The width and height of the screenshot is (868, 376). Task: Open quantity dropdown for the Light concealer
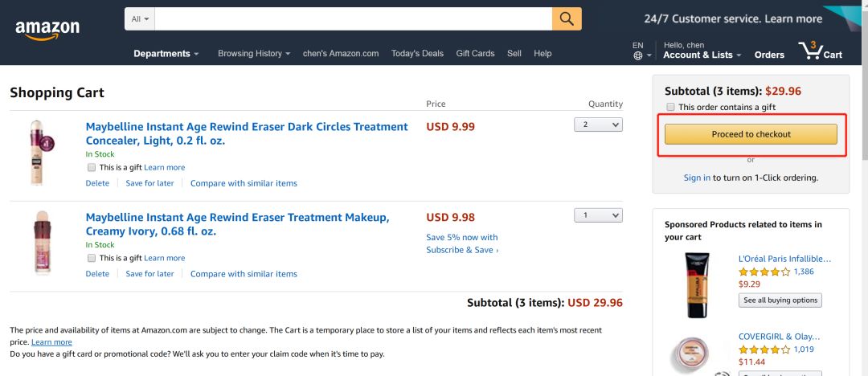tap(598, 125)
